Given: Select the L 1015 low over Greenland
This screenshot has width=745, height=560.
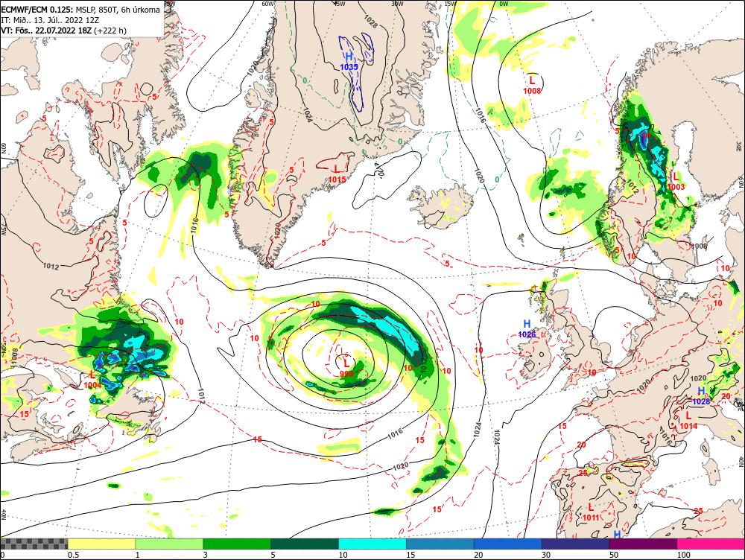Looking at the screenshot, I should point(337,174).
